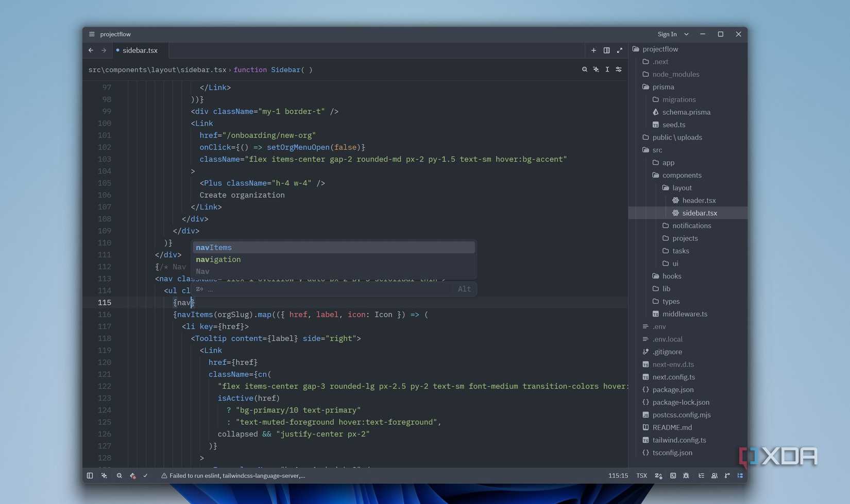Open the inline assist sparkle icon in toolbar

point(596,69)
